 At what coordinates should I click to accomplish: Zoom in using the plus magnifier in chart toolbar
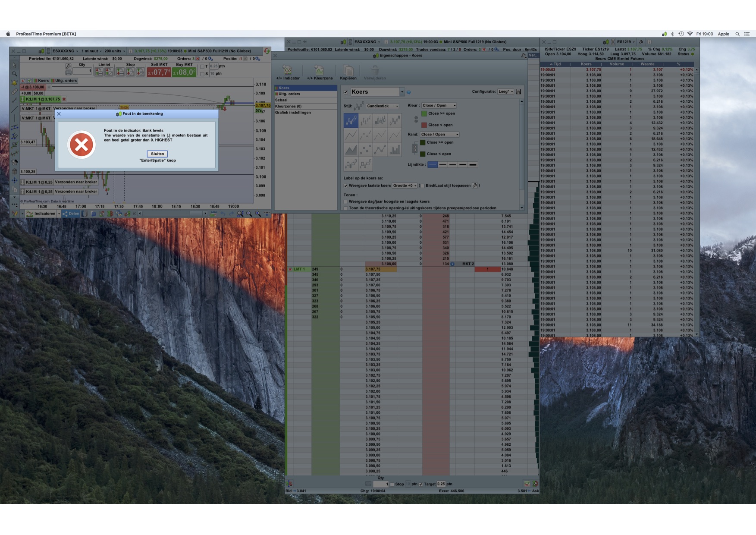258,214
